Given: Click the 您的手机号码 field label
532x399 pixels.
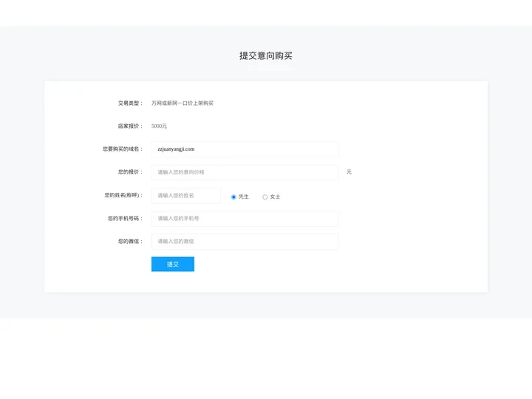Looking at the screenshot, I should (125, 218).
